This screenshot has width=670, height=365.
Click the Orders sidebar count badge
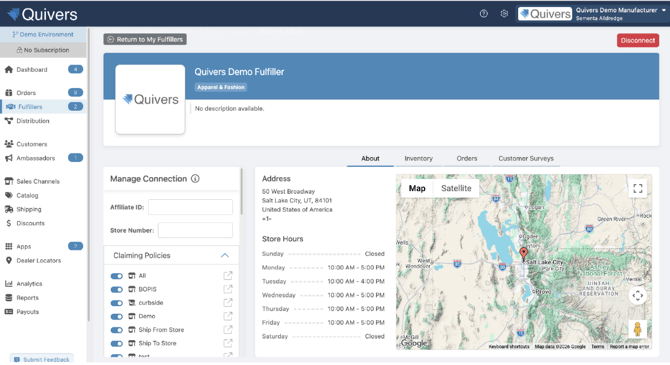pos(76,92)
